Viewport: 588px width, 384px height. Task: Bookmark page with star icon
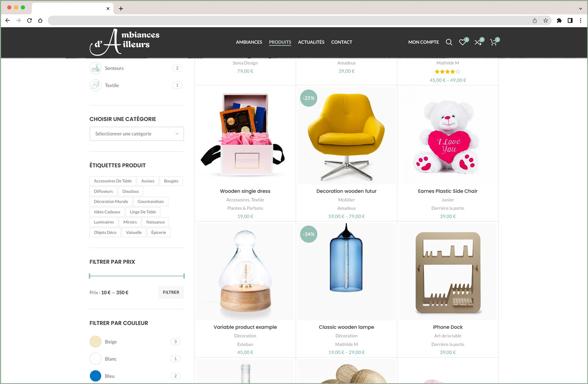coord(545,20)
